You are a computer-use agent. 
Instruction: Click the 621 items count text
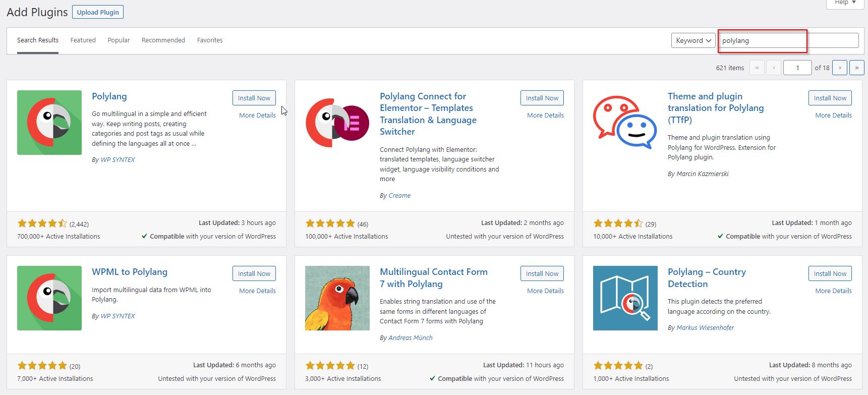point(730,68)
